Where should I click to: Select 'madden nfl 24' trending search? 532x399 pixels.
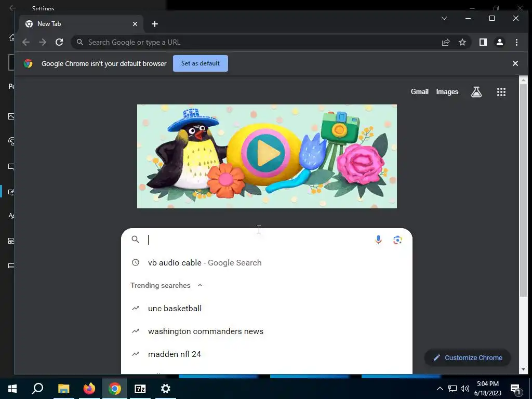click(x=267, y=354)
